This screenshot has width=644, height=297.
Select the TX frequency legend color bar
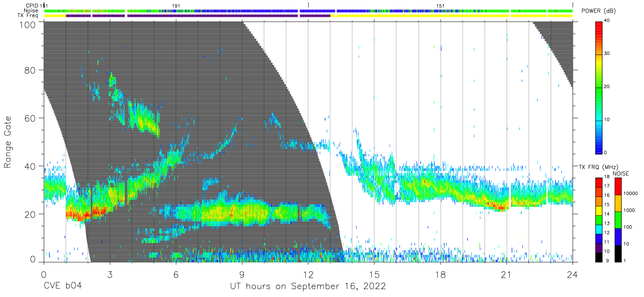[x=599, y=219]
